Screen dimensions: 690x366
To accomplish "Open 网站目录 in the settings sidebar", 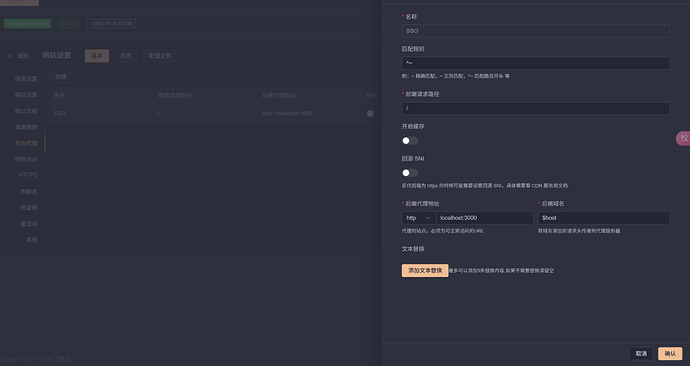I will pyautogui.click(x=26, y=95).
